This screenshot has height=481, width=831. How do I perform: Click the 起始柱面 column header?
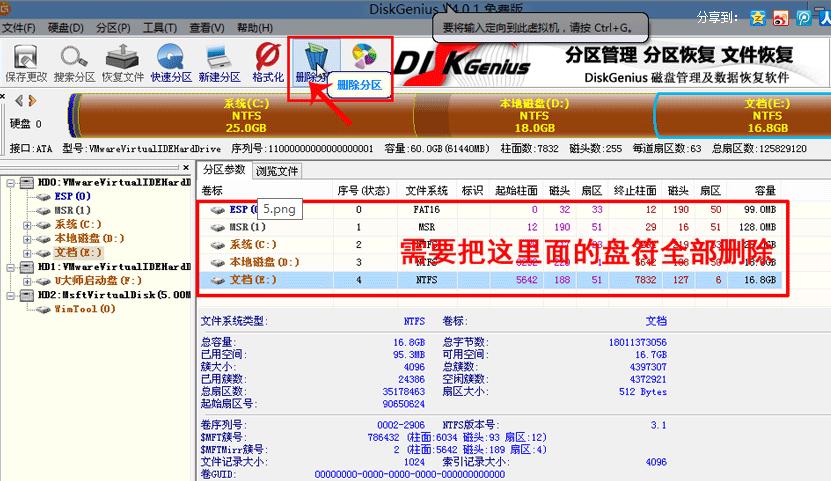(x=516, y=191)
